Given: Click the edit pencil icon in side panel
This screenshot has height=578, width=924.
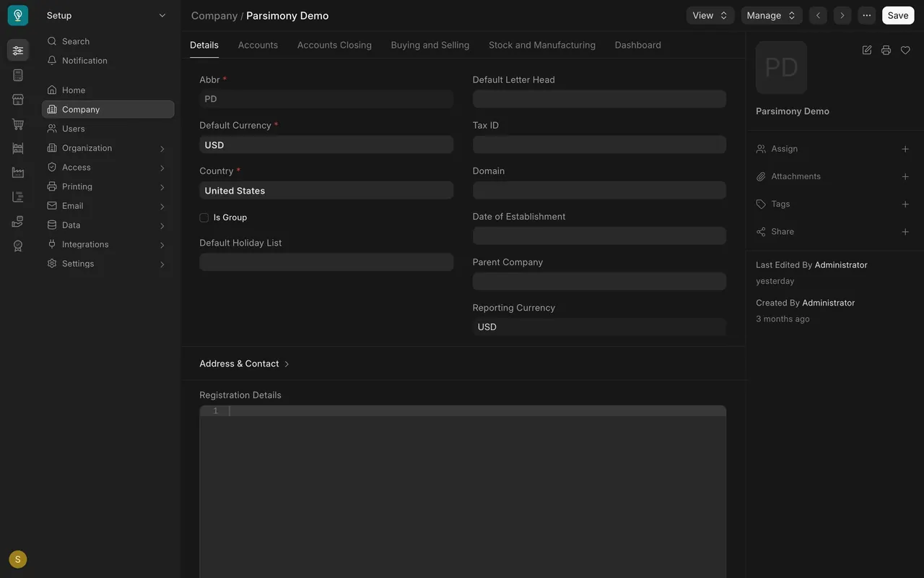Looking at the screenshot, I should point(867,50).
